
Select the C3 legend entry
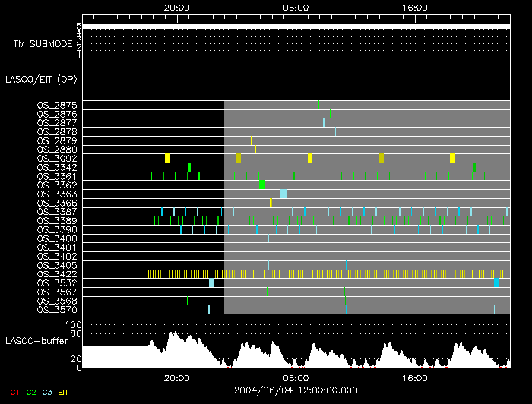pos(46,391)
